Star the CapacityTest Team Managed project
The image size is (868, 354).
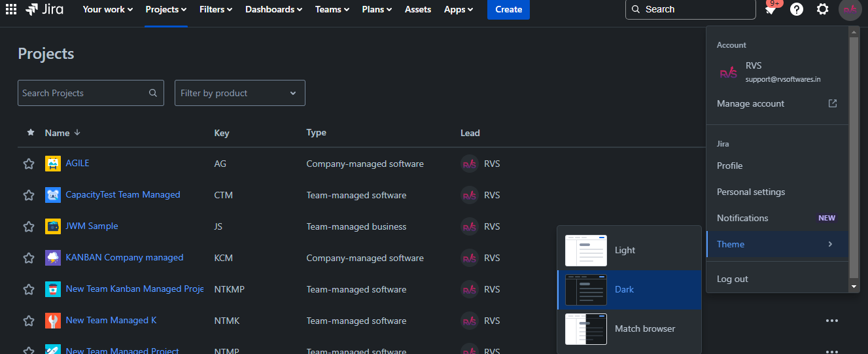pyautogui.click(x=29, y=195)
